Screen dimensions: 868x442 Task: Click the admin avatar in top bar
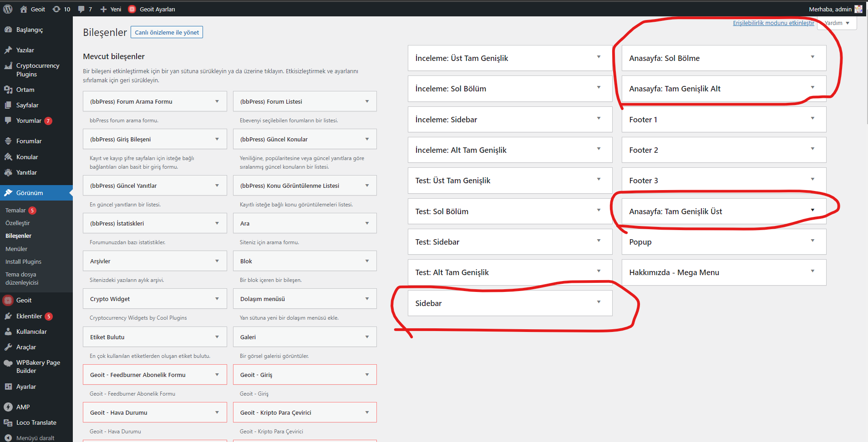pyautogui.click(x=858, y=9)
